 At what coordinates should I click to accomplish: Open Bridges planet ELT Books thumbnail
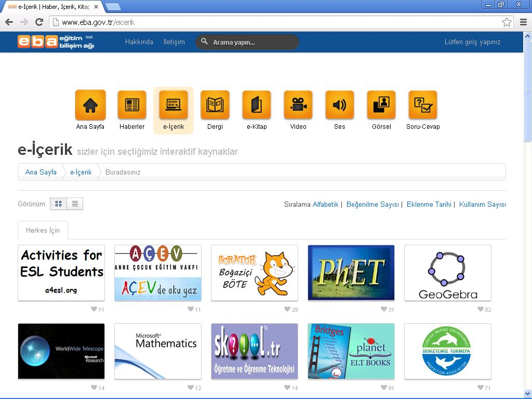click(x=351, y=351)
